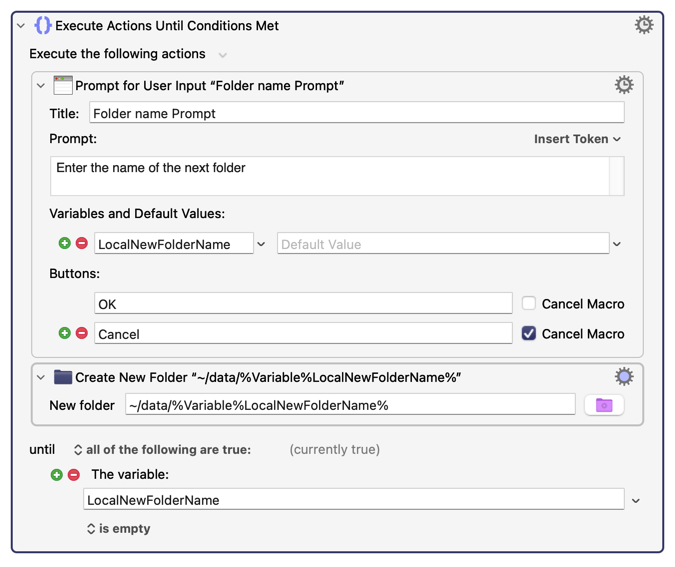Delete the variable condition with red minus

74,474
